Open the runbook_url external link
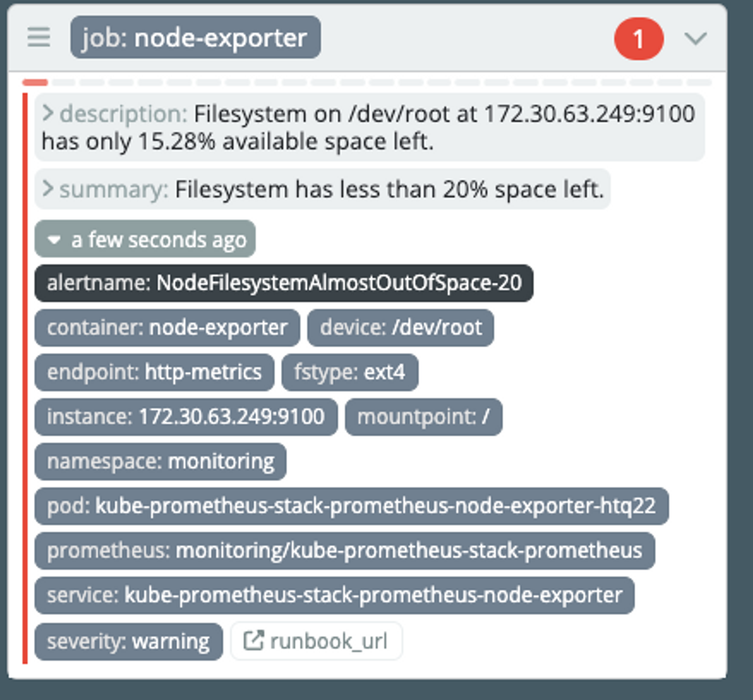This screenshot has height=700, width=753. (316, 641)
